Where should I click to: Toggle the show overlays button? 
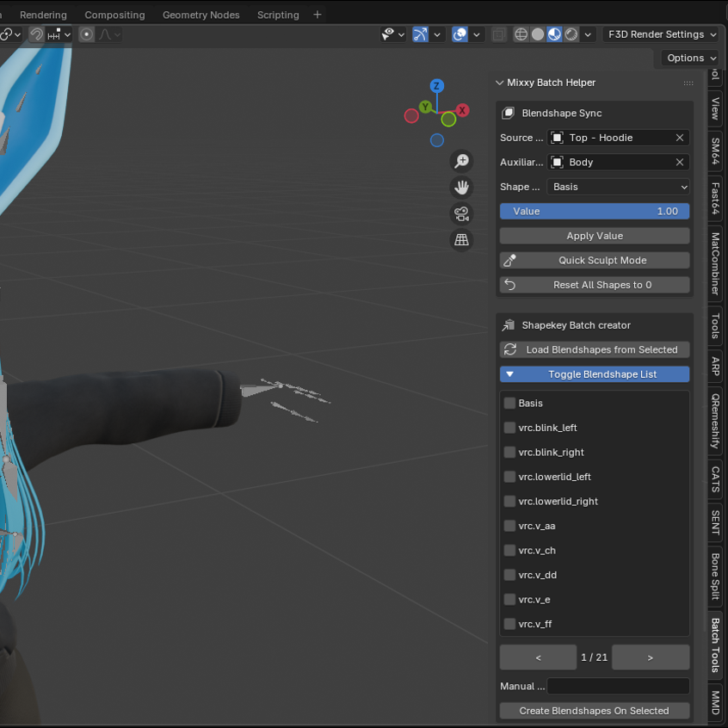[x=460, y=34]
